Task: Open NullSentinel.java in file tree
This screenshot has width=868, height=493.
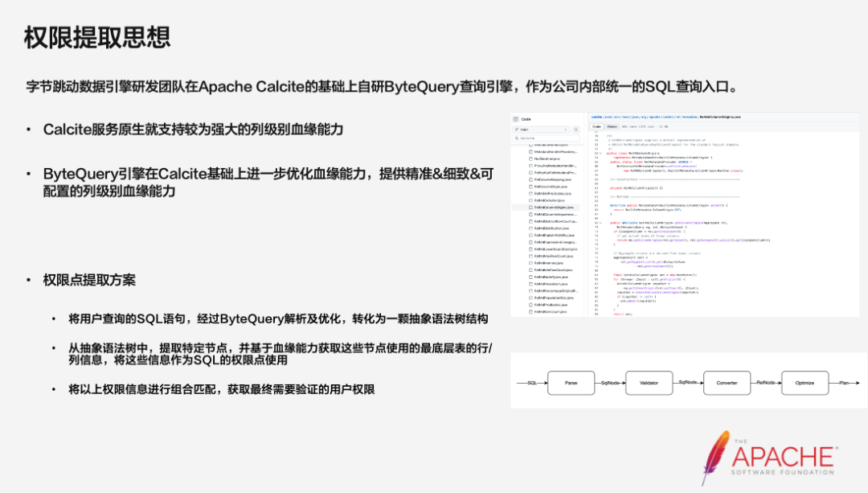Action: tap(547, 158)
